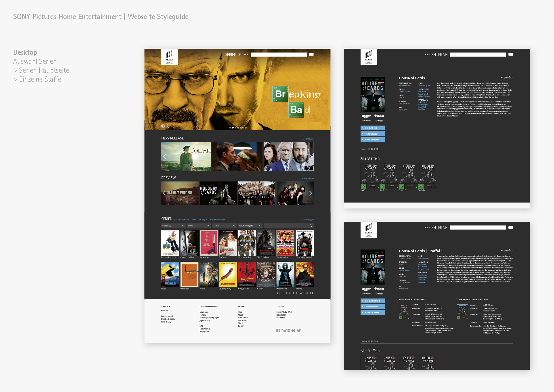The width and height of the screenshot is (554, 392).
Task: Share via Facebook icon on House of Cards series page
Action: tap(372, 149)
